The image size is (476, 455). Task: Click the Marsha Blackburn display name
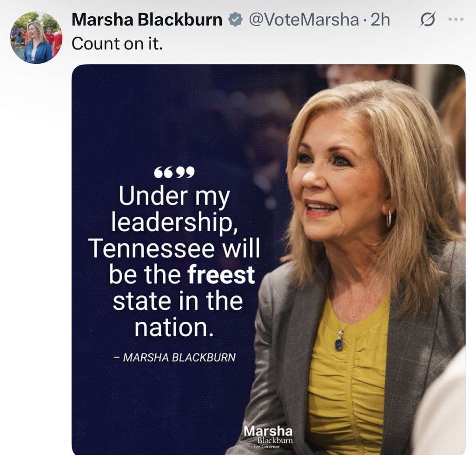[147, 20]
